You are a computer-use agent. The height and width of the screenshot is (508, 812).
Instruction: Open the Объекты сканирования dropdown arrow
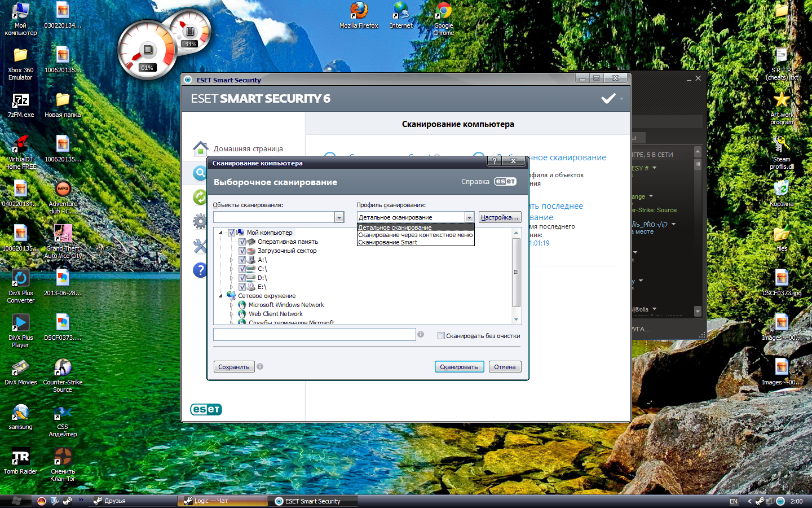pyautogui.click(x=339, y=217)
